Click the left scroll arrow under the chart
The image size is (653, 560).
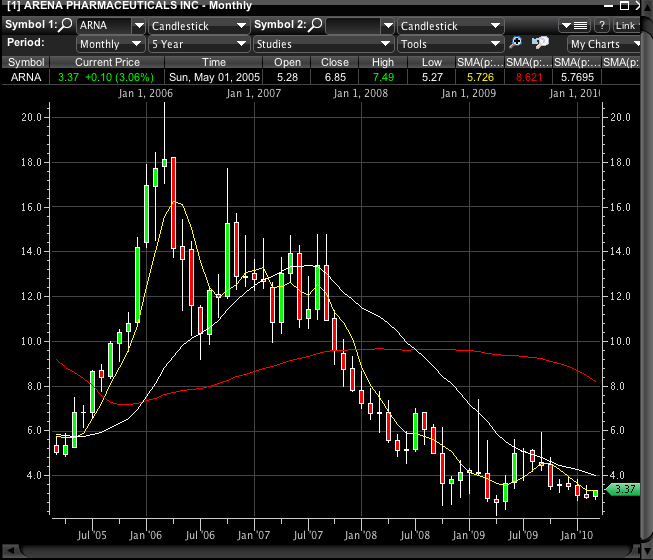[x=9, y=551]
